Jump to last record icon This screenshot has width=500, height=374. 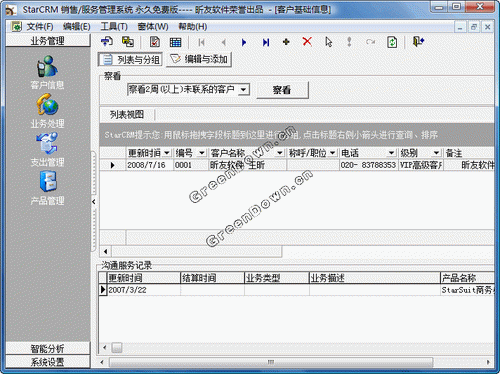point(266,42)
